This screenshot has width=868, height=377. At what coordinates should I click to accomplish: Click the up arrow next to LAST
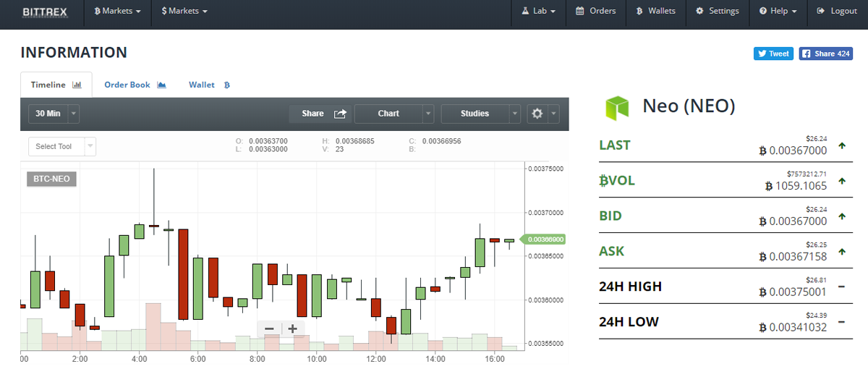841,145
